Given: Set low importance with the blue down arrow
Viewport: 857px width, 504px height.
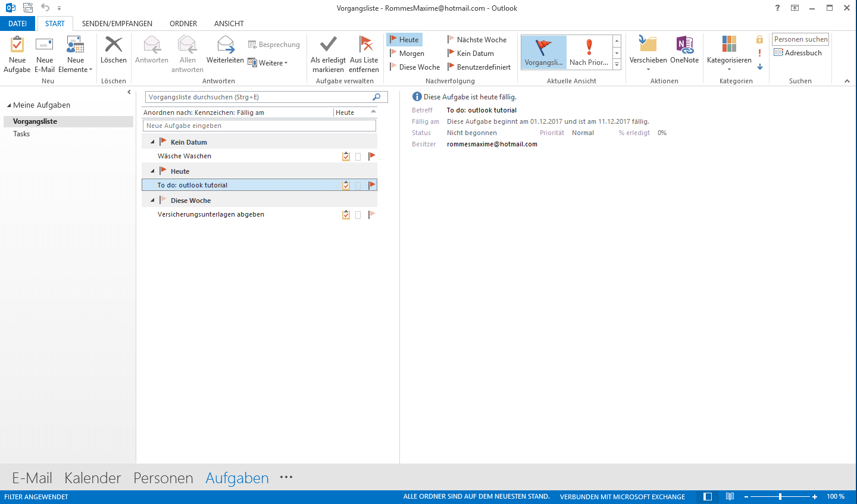Looking at the screenshot, I should click(x=759, y=67).
